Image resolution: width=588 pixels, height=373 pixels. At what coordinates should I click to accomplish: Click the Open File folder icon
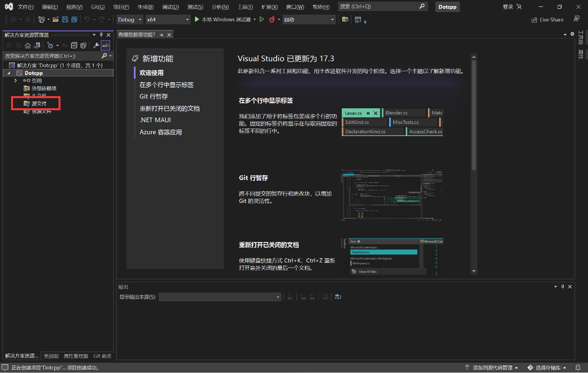[x=56, y=19]
